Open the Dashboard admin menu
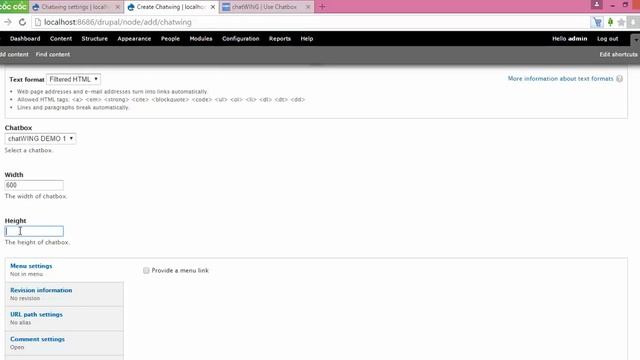 [x=25, y=39]
